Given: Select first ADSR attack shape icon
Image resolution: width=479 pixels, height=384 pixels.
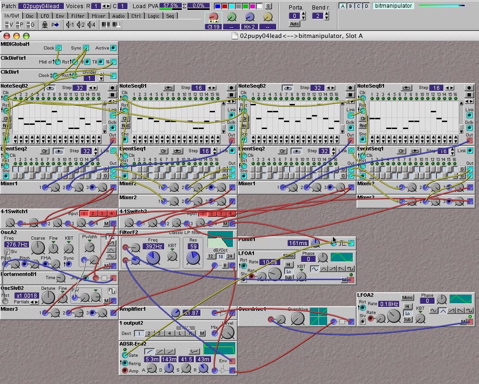Looking at the screenshot, I should pos(149,351).
